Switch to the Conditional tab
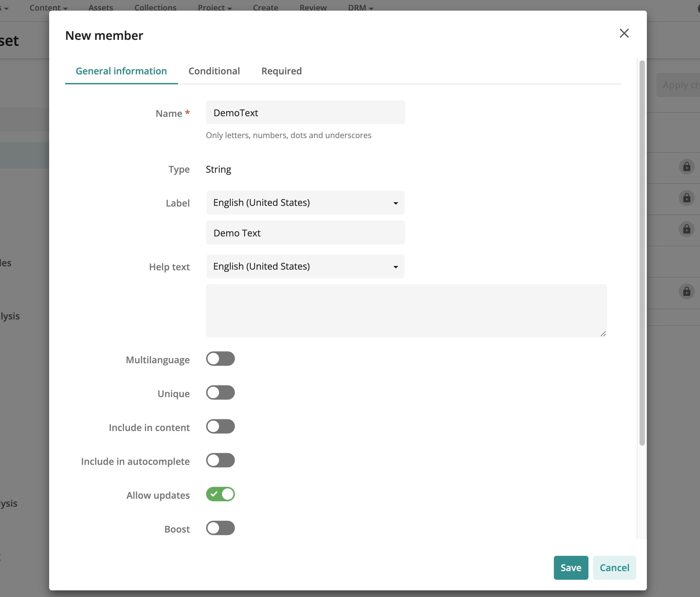Screen dimensions: 700x597 [x=214, y=71]
